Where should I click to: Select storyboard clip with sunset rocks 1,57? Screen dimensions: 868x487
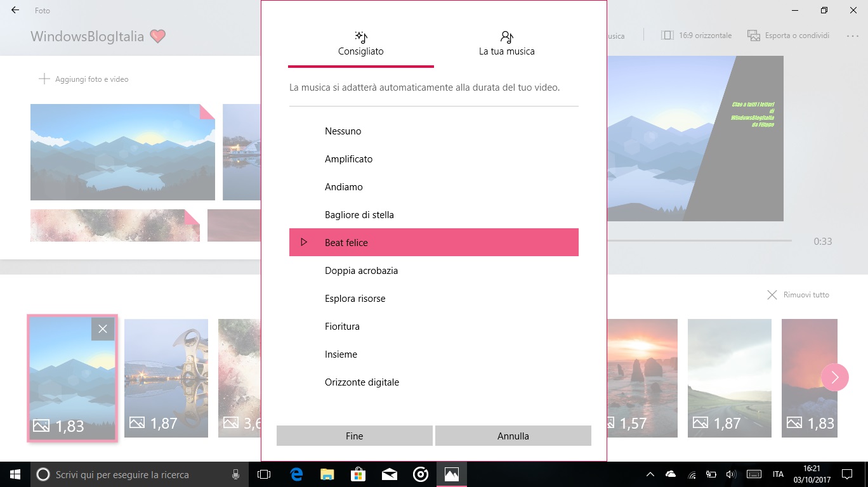tap(642, 378)
